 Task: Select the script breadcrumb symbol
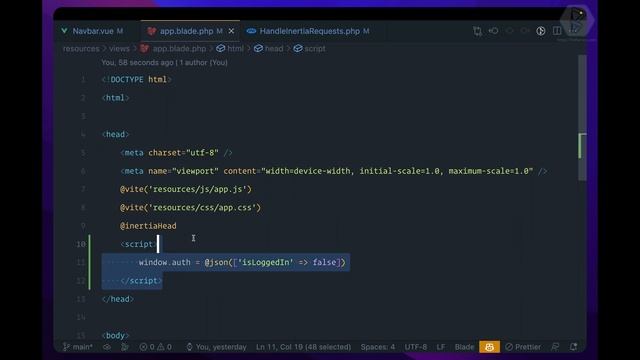(x=310, y=49)
